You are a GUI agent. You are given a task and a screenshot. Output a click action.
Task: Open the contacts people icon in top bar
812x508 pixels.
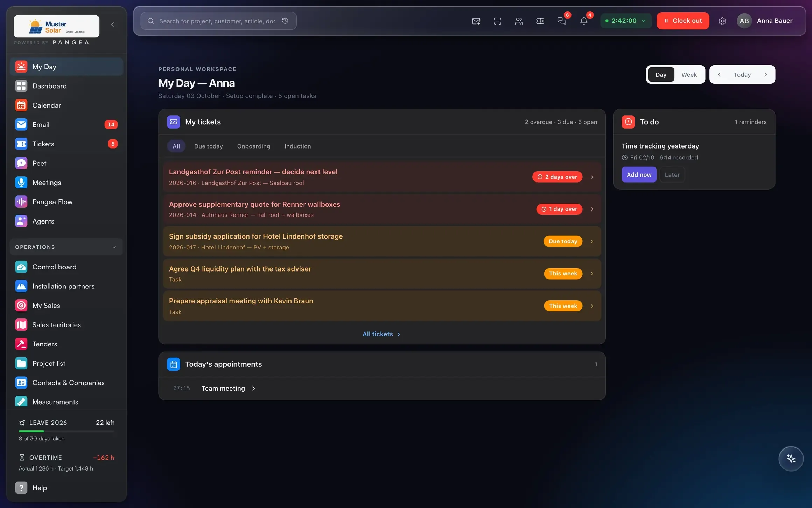pyautogui.click(x=519, y=21)
